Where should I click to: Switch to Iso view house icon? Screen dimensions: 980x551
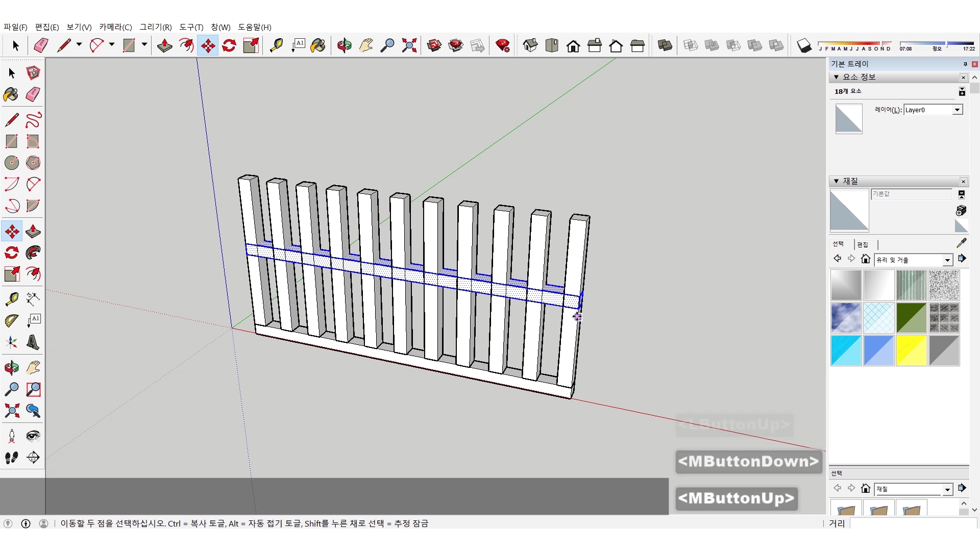(x=530, y=45)
